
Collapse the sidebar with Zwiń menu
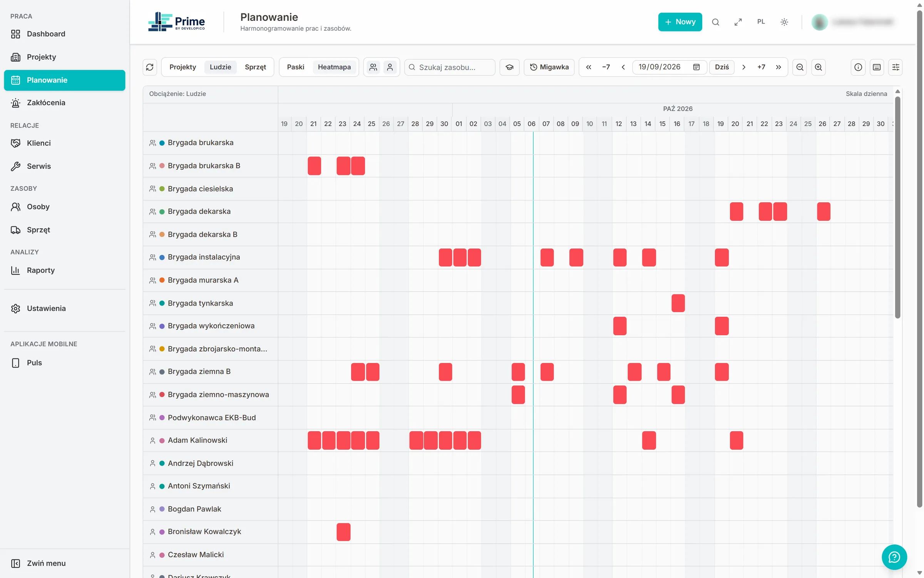pos(65,563)
